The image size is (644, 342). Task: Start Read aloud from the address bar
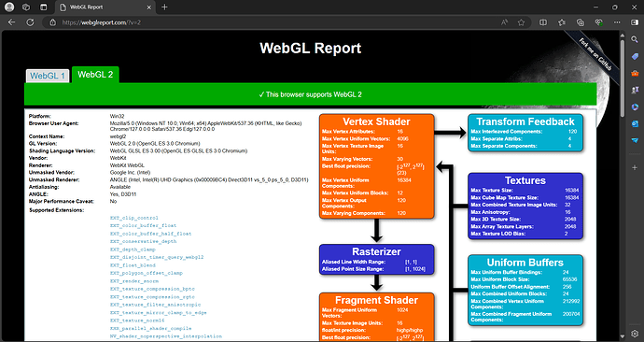tap(504, 22)
